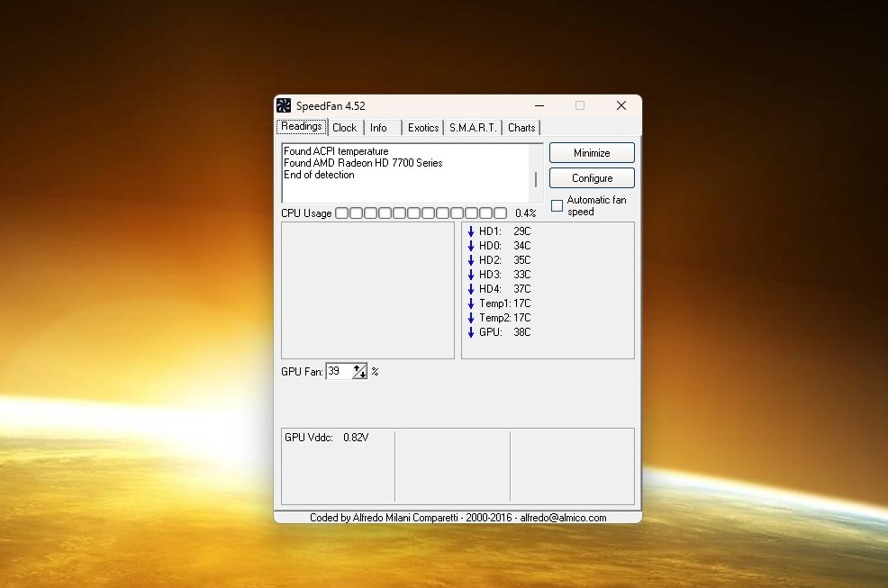This screenshot has width=888, height=588.
Task: Click the SpeedFan fan icon in title bar
Action: click(283, 105)
